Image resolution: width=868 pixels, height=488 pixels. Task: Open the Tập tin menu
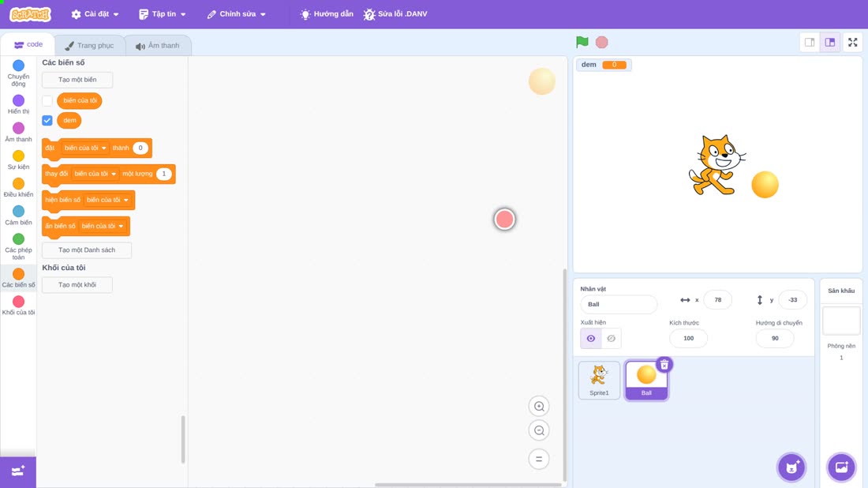pyautogui.click(x=163, y=14)
